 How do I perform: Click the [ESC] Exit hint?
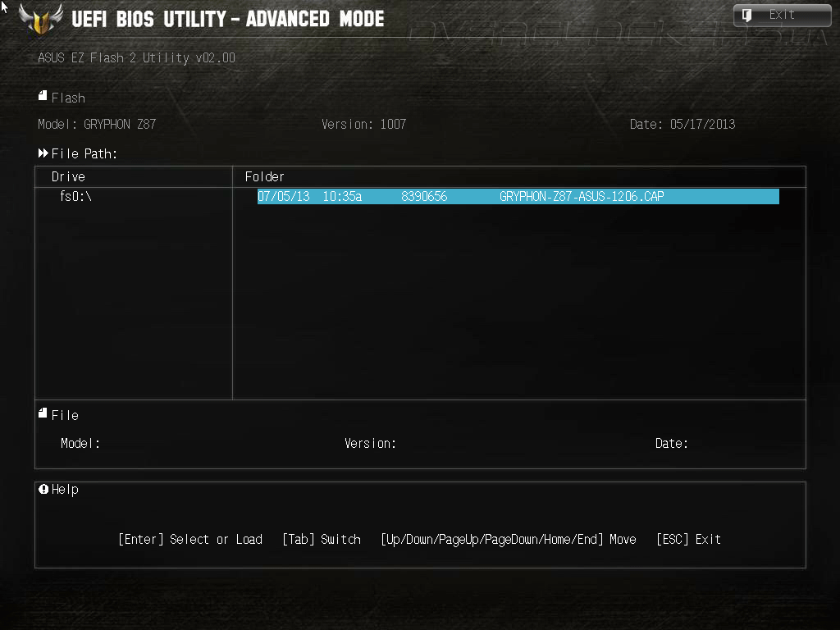pos(688,539)
